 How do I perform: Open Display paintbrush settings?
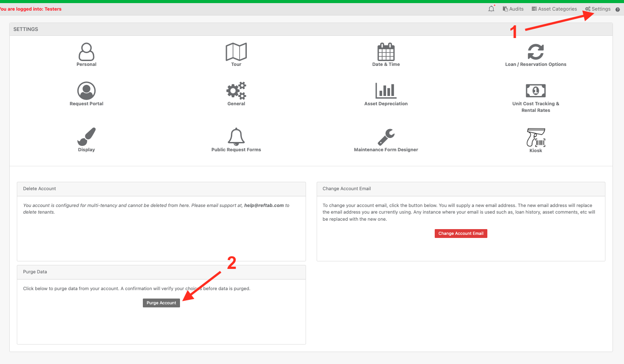[86, 137]
